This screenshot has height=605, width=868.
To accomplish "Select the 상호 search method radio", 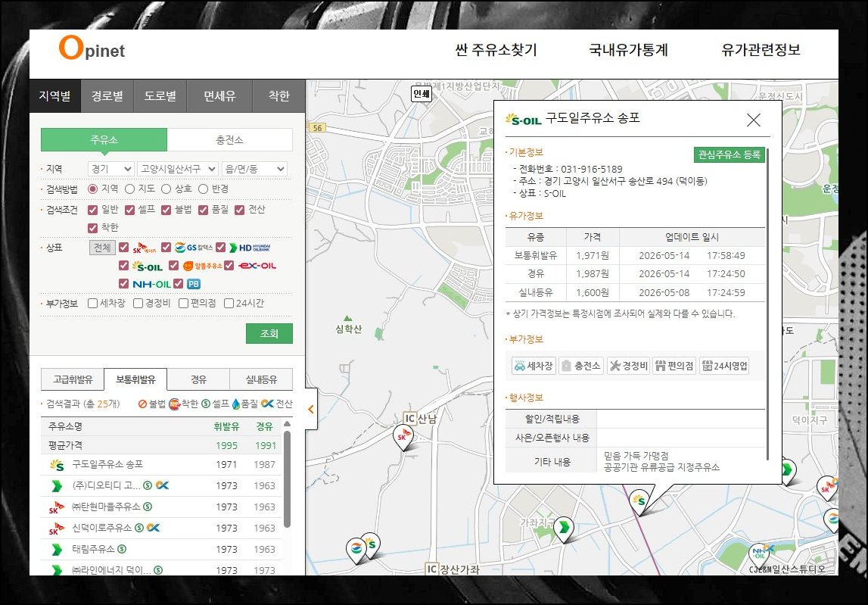I will coord(166,189).
